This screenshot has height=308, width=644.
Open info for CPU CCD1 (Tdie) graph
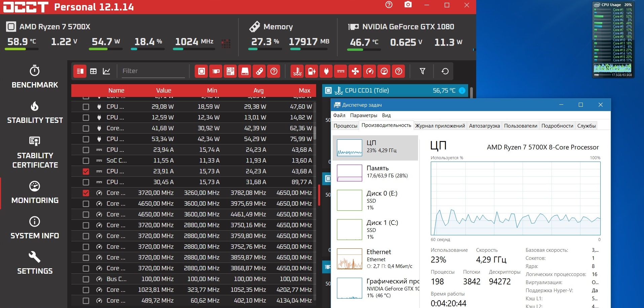[x=462, y=90]
